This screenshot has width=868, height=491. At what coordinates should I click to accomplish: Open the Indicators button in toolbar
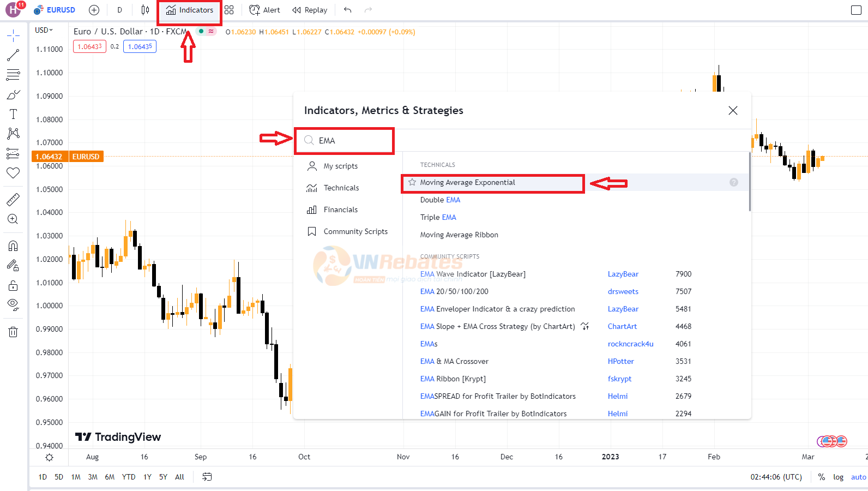(x=189, y=10)
